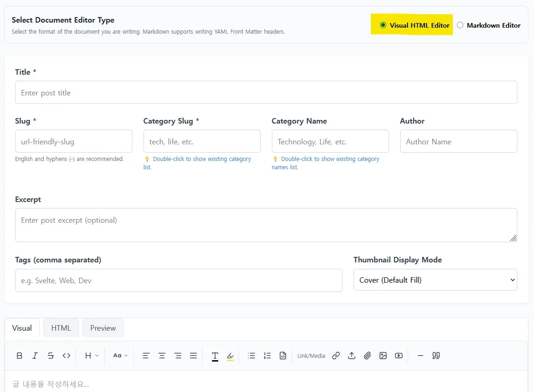Click hint about existing category names list

point(325,163)
